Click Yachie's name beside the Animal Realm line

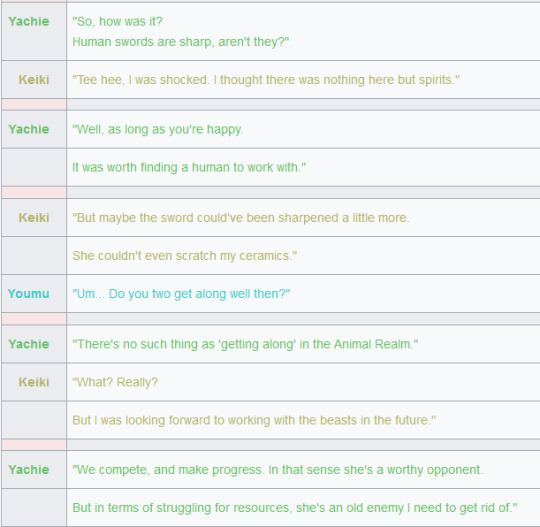pyautogui.click(x=29, y=344)
